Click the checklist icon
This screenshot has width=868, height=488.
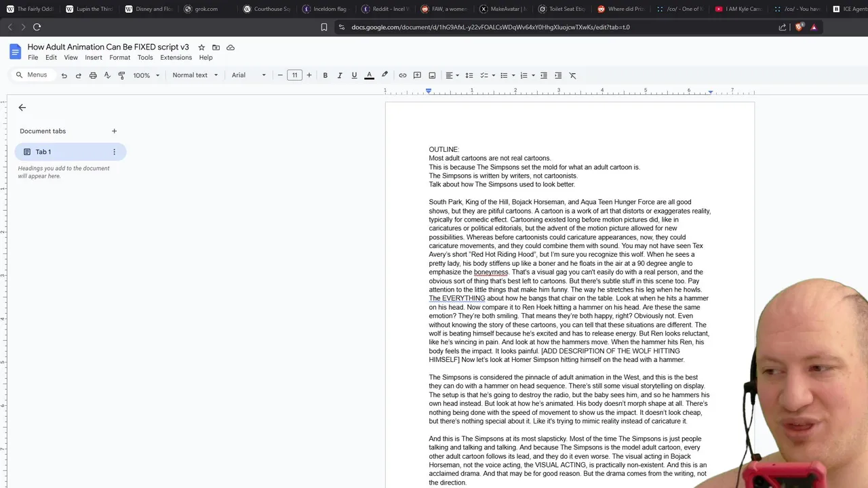point(484,75)
